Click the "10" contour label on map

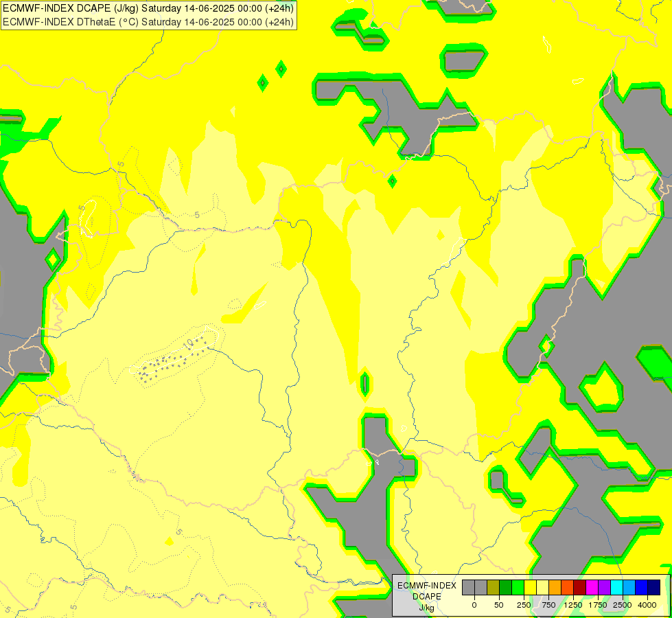189,344
